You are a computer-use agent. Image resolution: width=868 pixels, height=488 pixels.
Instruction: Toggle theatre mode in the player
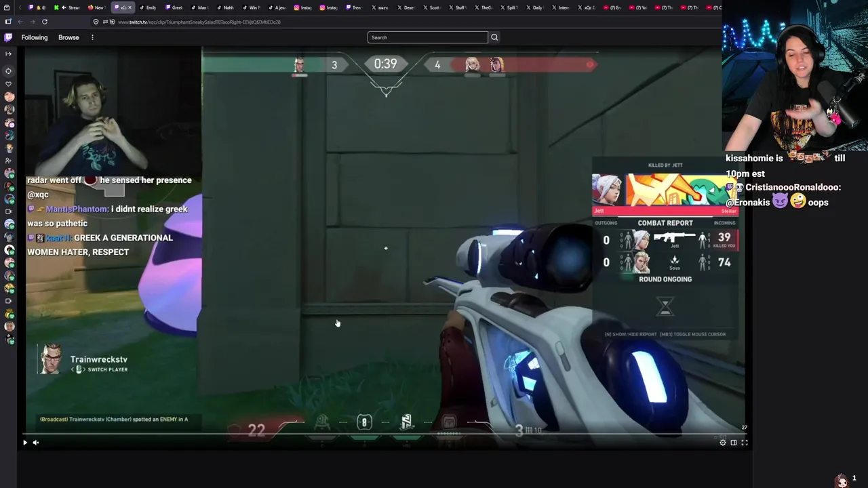(734, 443)
